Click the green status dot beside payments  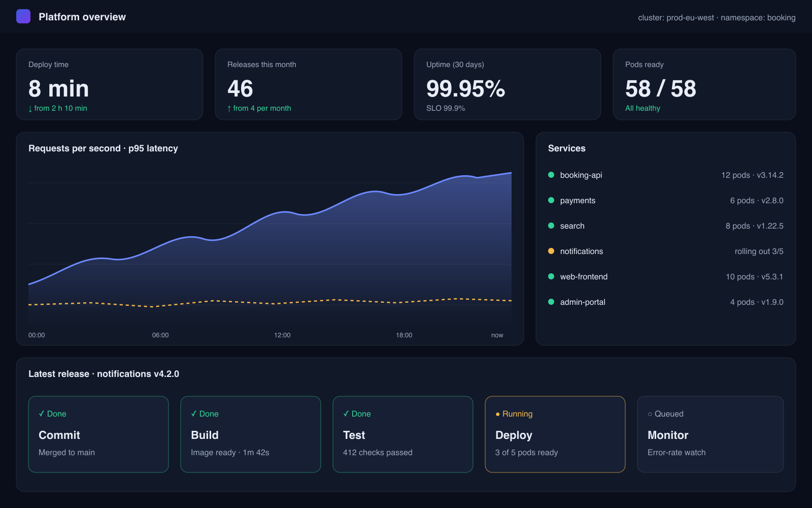(x=551, y=200)
